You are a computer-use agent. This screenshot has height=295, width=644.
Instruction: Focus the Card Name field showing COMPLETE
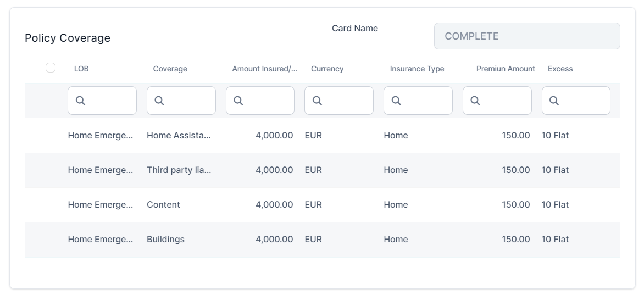(x=526, y=36)
